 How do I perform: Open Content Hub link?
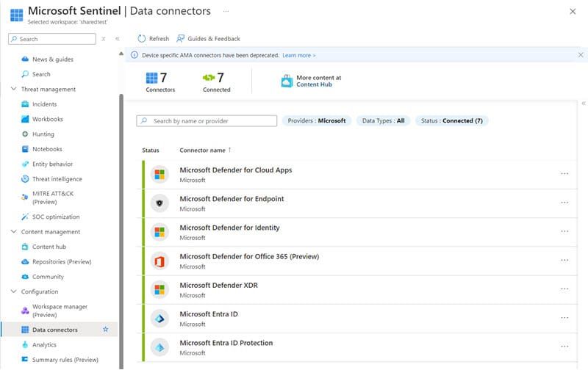(x=314, y=84)
